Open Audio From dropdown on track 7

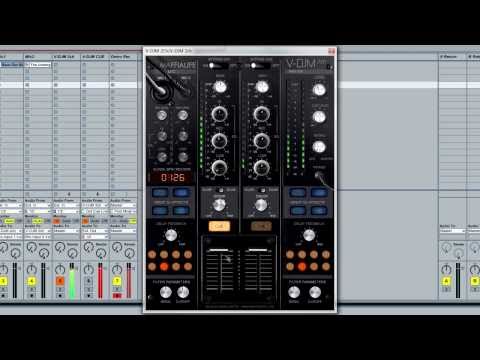[123, 205]
